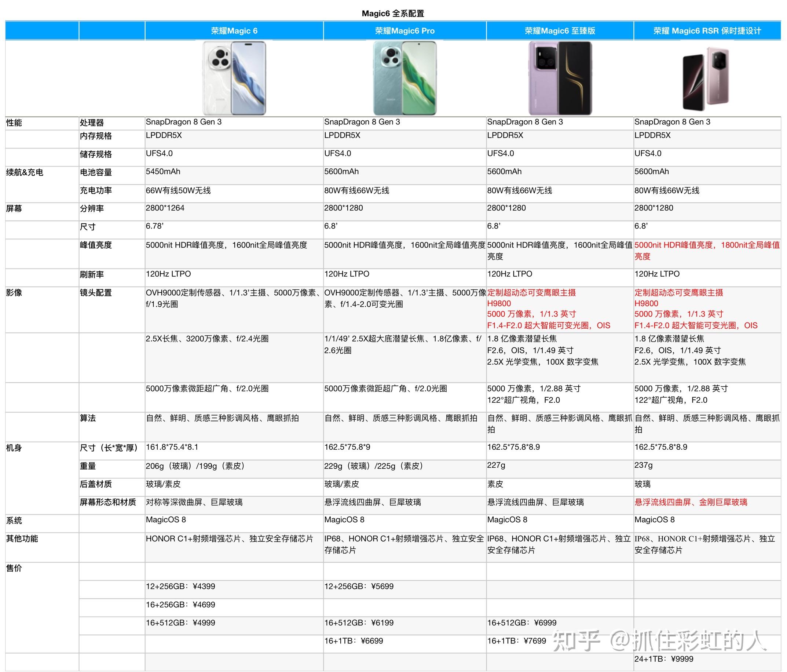Select the 66W有线50W无线 charging cell

[x=178, y=190]
